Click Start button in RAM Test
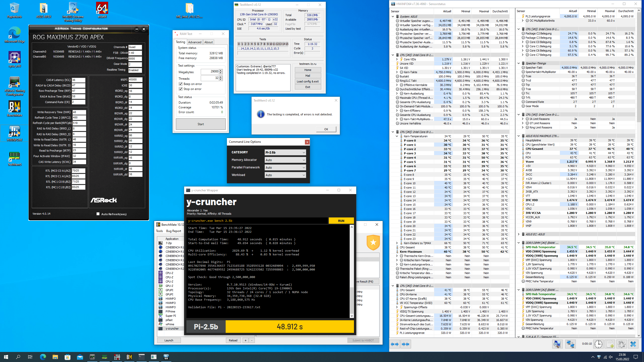This screenshot has height=362, width=644. (x=200, y=124)
